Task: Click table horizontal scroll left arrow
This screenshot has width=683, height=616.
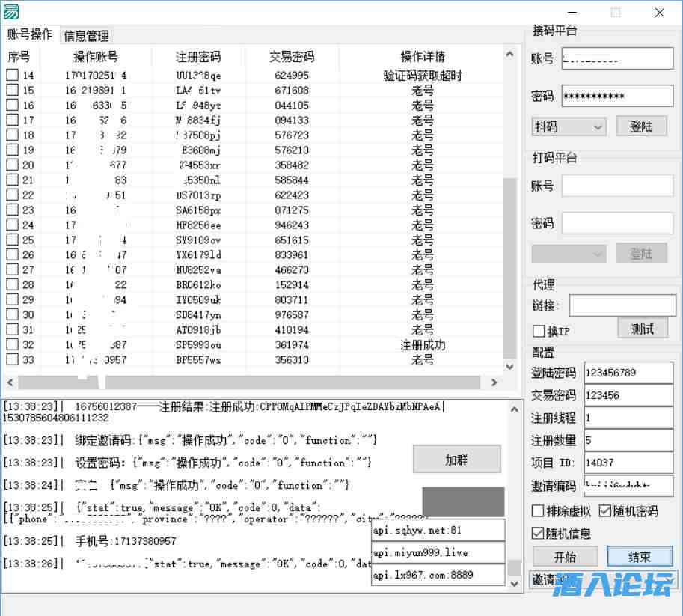Action: tap(10, 382)
